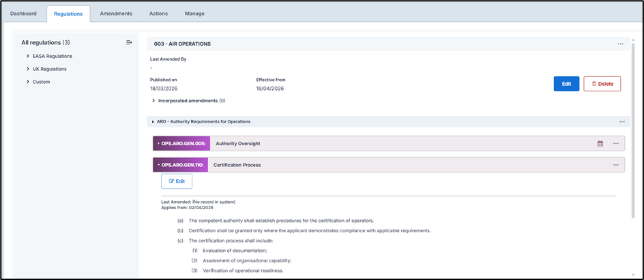Collapse the All regulations sidebar panel
The height and width of the screenshot is (280, 644).
pyautogui.click(x=129, y=43)
